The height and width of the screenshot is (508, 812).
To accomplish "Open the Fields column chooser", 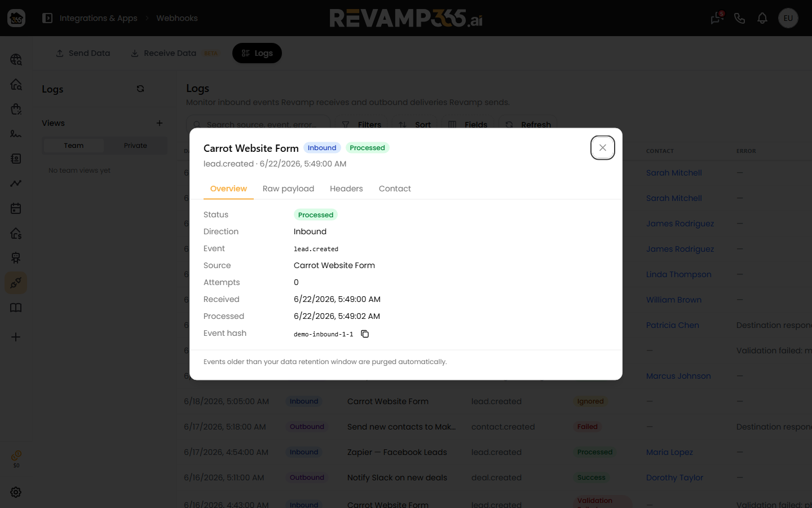I will [467, 124].
